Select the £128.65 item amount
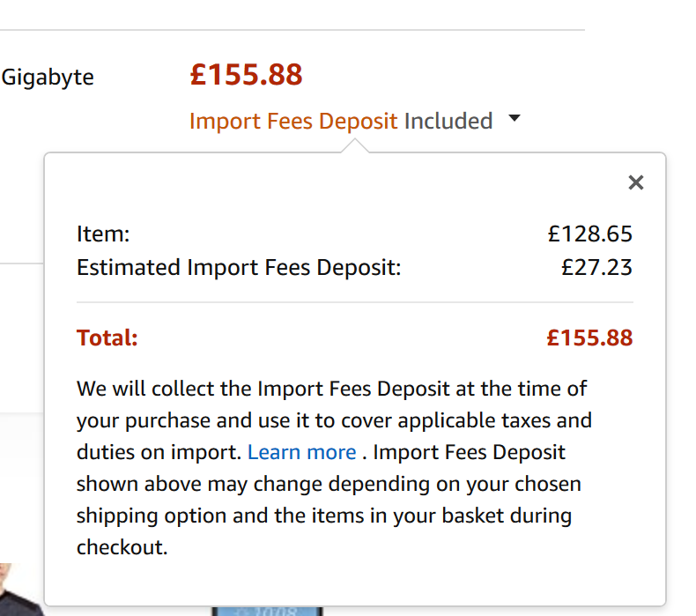The height and width of the screenshot is (616, 696). click(589, 234)
